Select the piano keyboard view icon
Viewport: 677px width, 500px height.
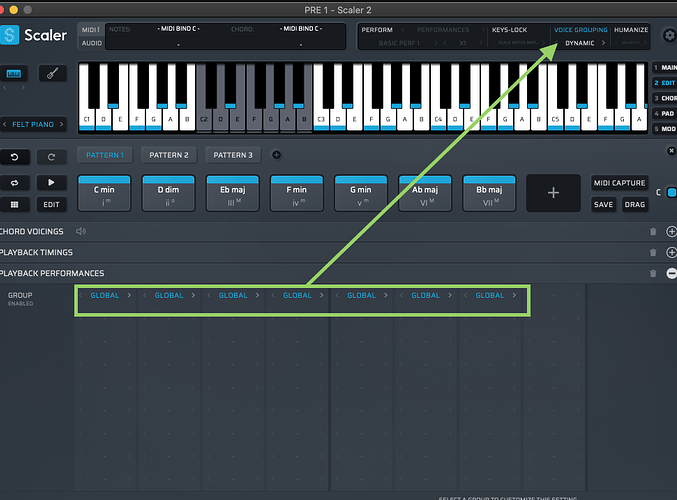click(14, 74)
